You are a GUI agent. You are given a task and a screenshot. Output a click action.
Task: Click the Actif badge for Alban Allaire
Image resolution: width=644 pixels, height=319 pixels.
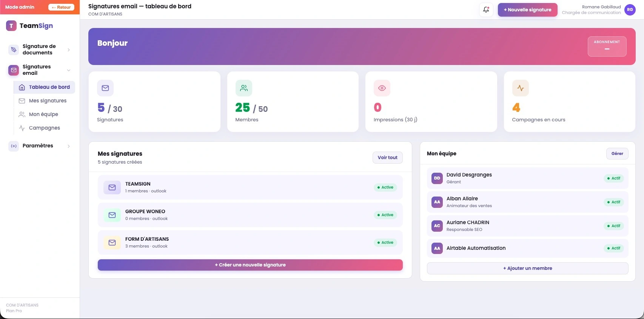coord(614,202)
